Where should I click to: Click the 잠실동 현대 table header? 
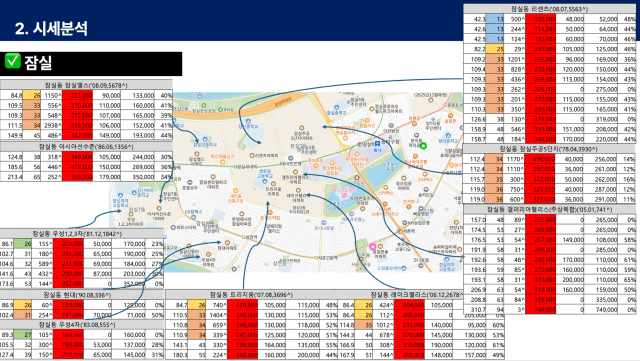coord(82,295)
